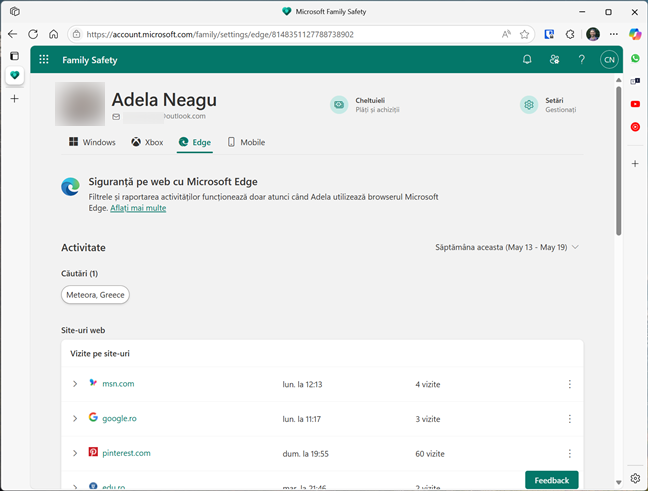Viewport: 648px width, 491px height.
Task: Add this page to favorites
Action: [524, 34]
